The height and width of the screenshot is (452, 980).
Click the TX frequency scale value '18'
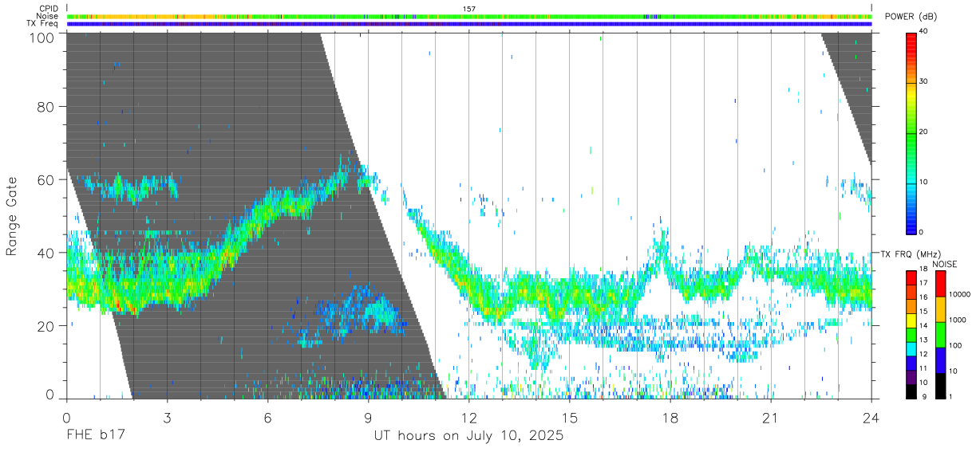[x=923, y=269]
